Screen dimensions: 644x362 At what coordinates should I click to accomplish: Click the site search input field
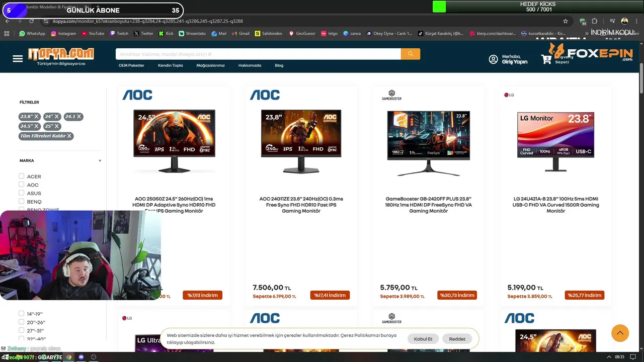258,54
